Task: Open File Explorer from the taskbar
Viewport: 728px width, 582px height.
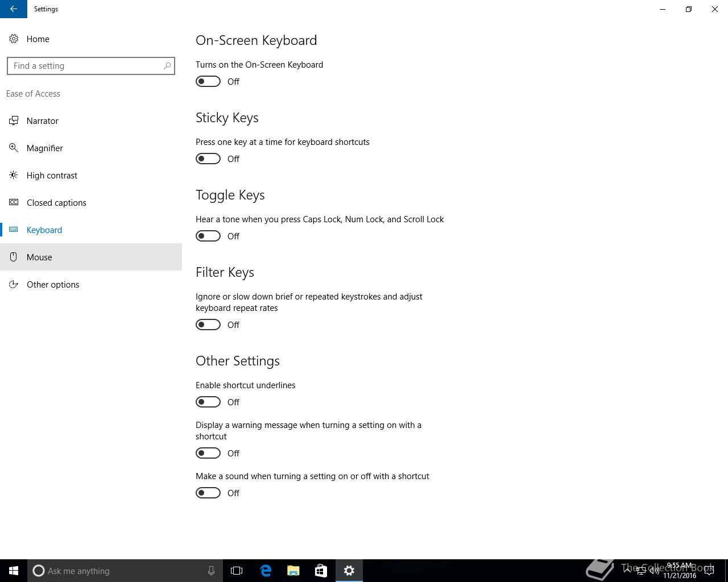Action: 293,571
